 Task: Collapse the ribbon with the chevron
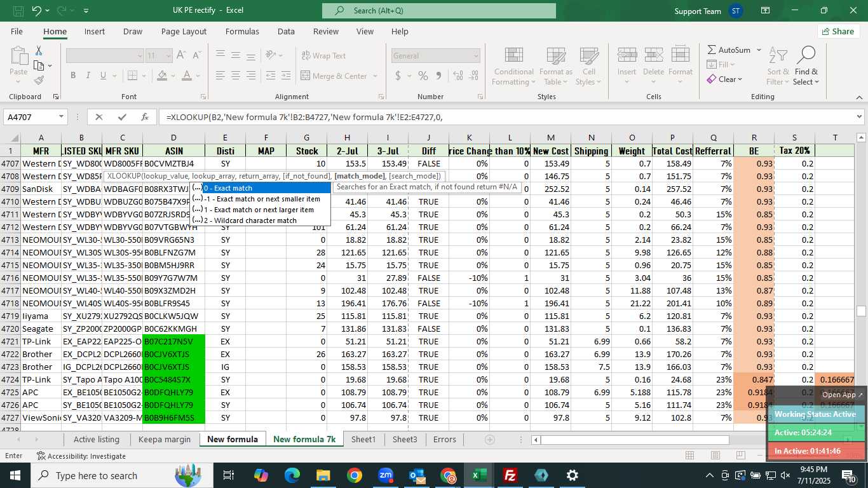point(859,97)
